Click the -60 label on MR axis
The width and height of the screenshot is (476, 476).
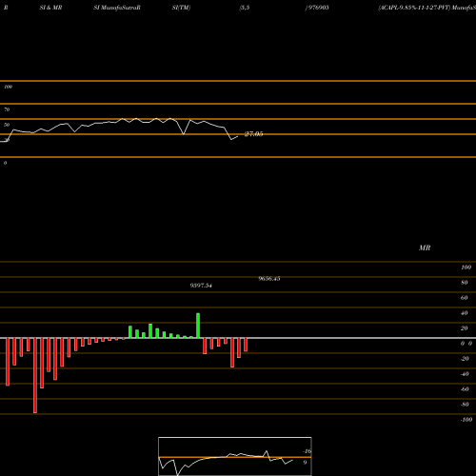click(465, 389)
